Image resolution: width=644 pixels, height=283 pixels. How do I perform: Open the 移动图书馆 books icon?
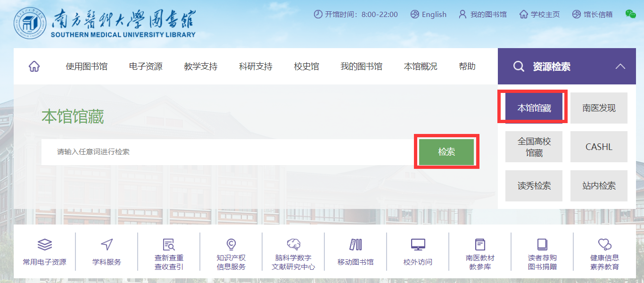click(355, 244)
